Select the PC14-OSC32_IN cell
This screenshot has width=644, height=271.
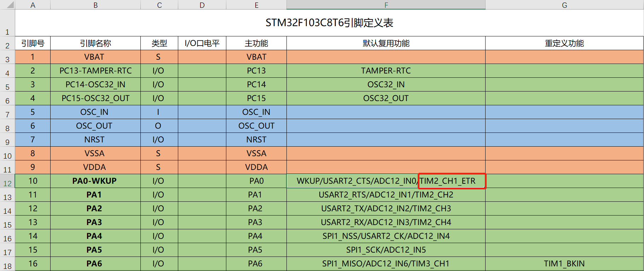[95, 84]
